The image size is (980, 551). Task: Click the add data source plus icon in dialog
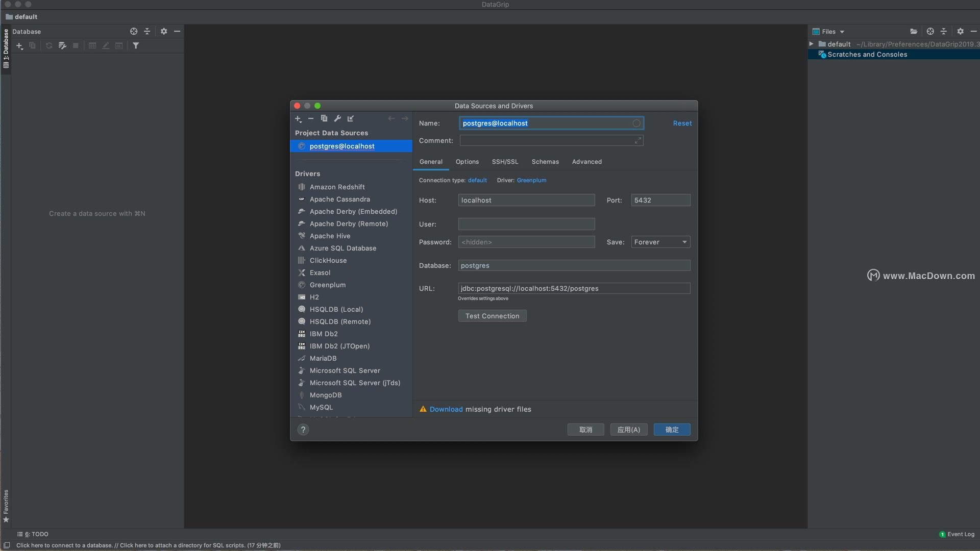click(x=298, y=119)
